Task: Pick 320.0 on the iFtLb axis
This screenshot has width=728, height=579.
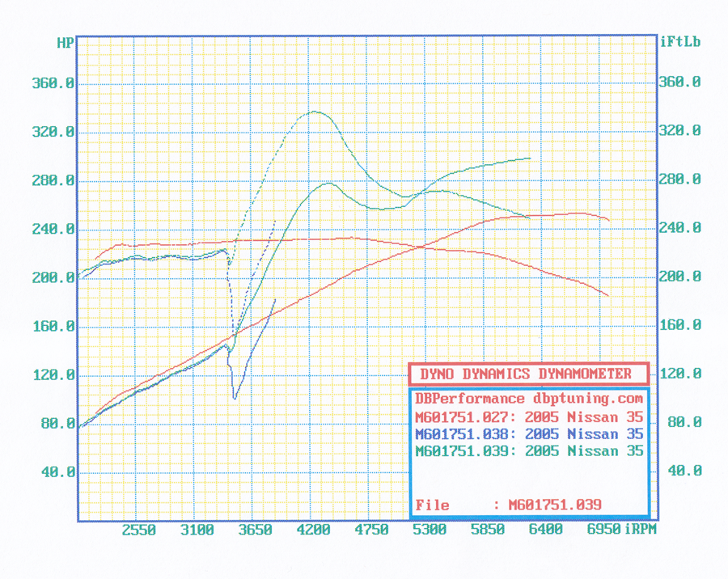Action: tap(680, 130)
